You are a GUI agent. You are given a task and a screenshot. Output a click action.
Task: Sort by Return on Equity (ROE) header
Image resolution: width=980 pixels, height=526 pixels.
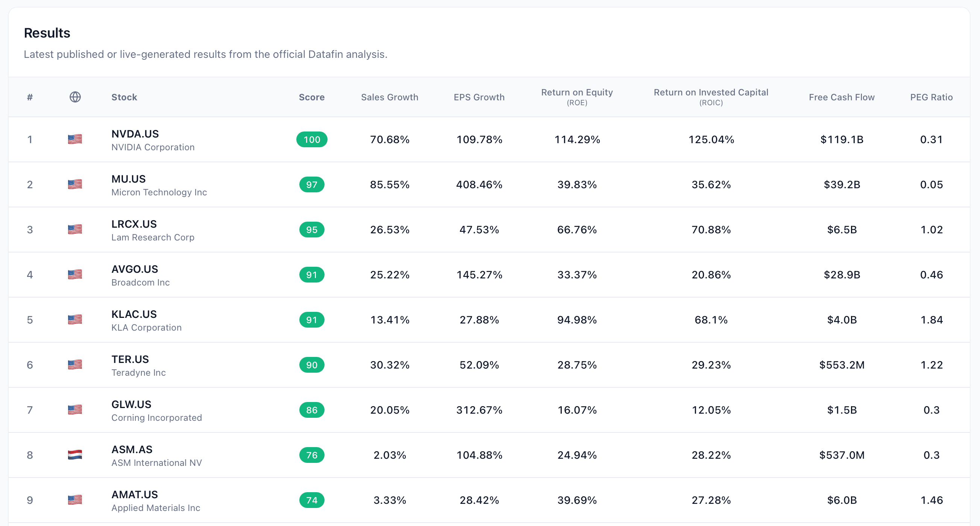[x=577, y=97]
